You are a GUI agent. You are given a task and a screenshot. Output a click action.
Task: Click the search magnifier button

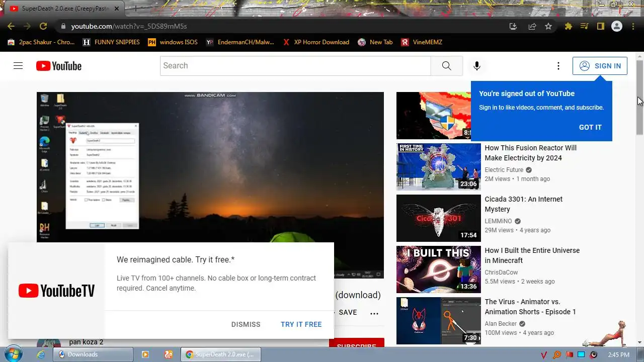tap(446, 66)
